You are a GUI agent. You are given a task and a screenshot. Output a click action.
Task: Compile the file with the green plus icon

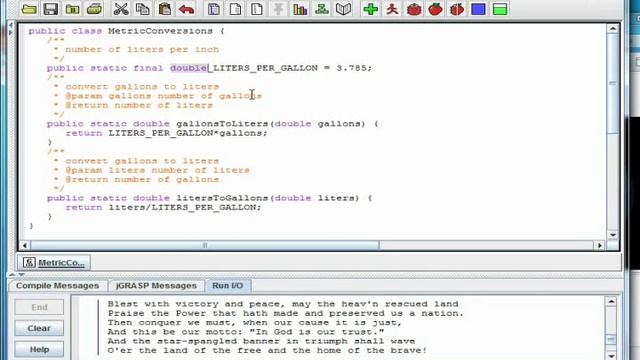click(371, 9)
